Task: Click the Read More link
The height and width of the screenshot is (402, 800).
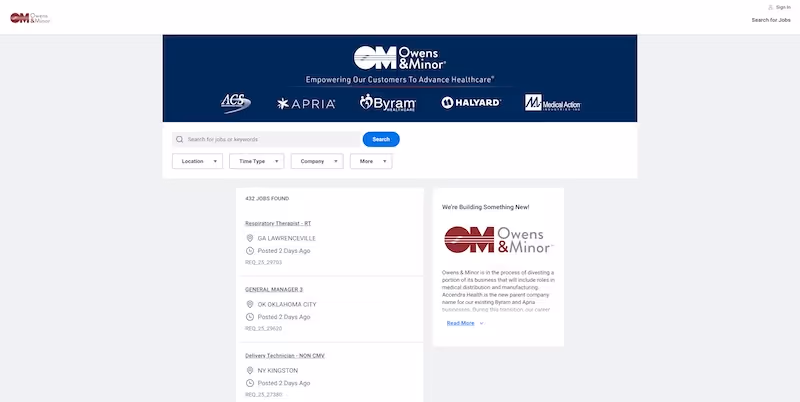Action: point(460,323)
